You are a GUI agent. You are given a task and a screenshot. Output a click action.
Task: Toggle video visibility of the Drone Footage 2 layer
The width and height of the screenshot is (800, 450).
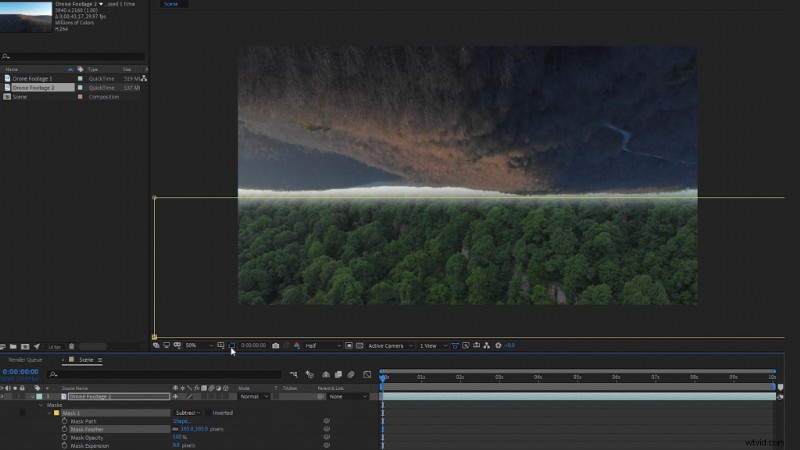pyautogui.click(x=2, y=396)
